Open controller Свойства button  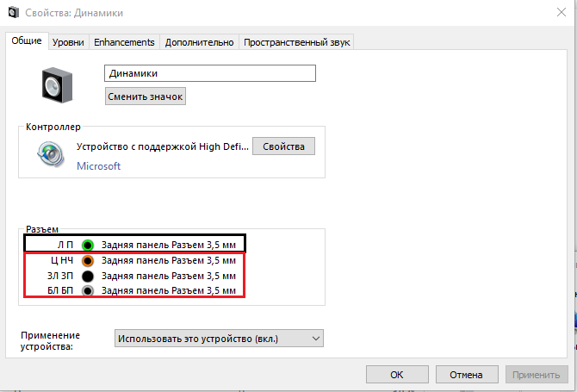(283, 146)
